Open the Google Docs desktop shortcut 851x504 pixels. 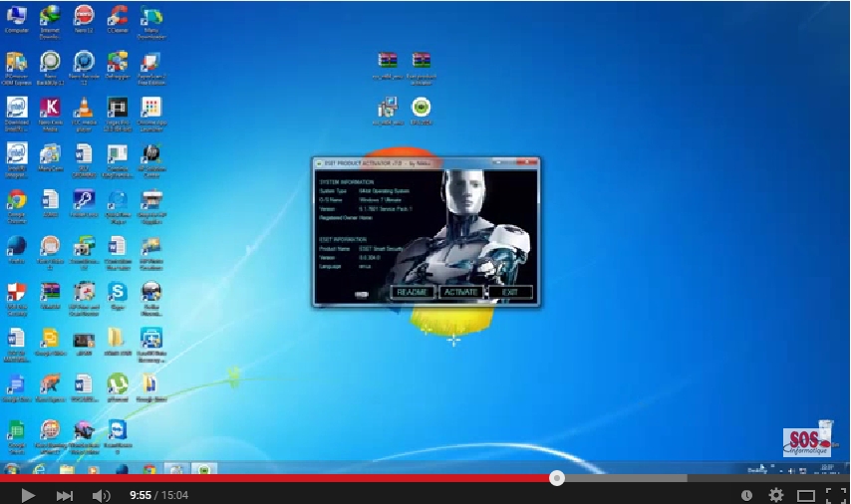(x=16, y=387)
